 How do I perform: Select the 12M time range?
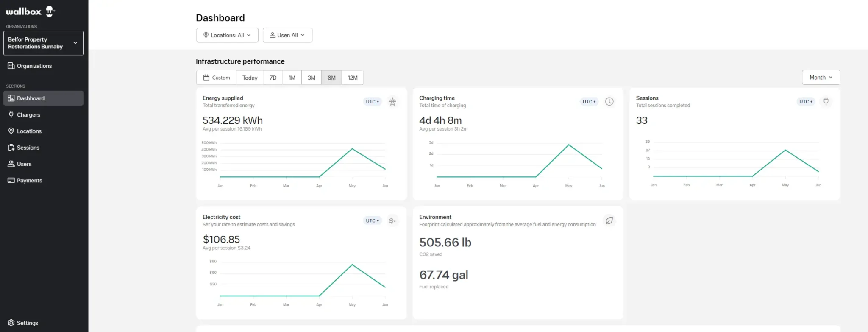pyautogui.click(x=353, y=78)
